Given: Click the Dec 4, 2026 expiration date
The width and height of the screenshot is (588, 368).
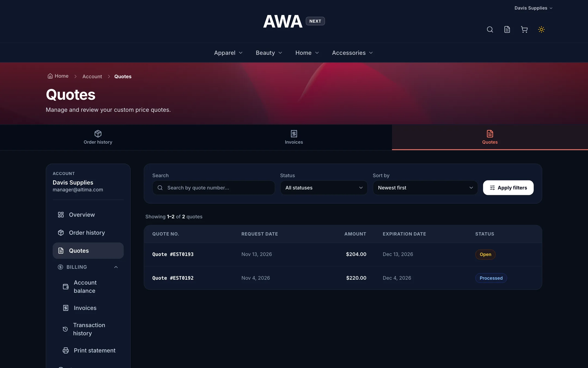Looking at the screenshot, I should point(397,278).
